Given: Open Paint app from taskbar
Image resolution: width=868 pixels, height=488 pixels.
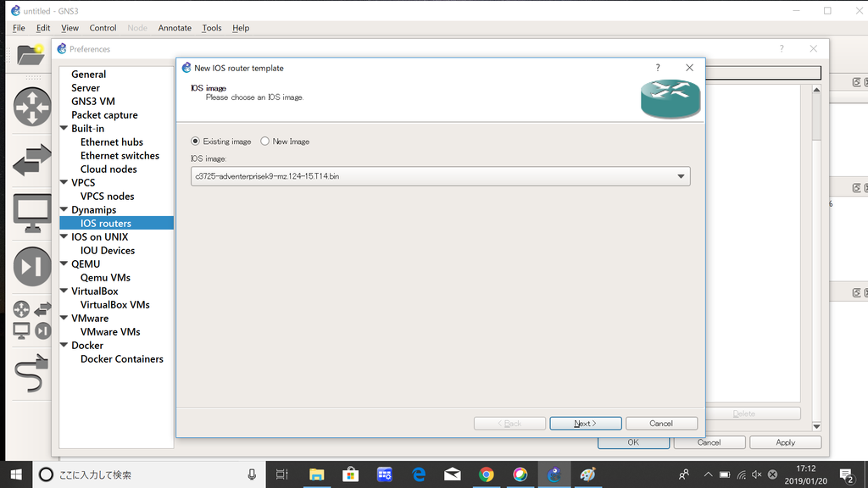Looking at the screenshot, I should pyautogui.click(x=588, y=474).
